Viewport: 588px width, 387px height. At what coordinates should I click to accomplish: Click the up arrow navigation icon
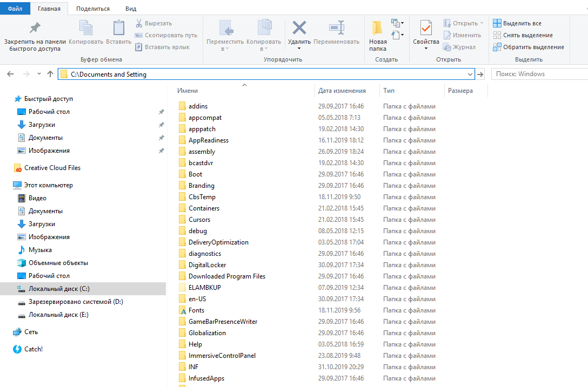[50, 74]
